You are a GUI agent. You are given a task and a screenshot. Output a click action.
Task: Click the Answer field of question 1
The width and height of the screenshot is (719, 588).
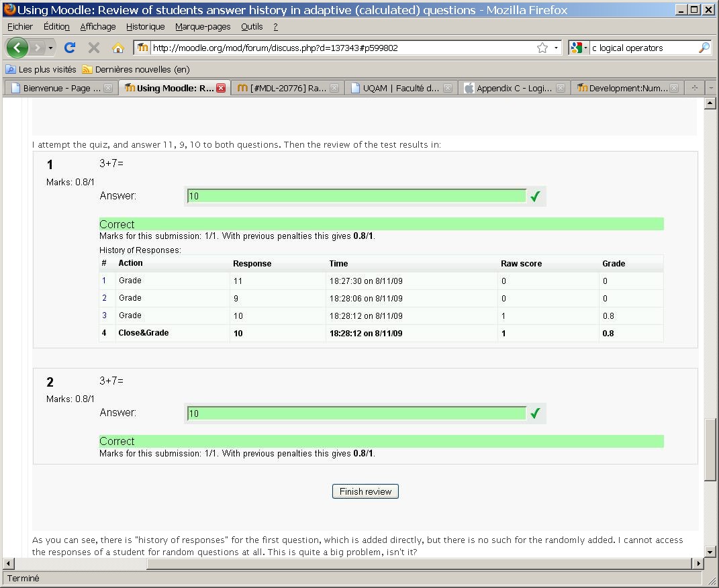356,196
